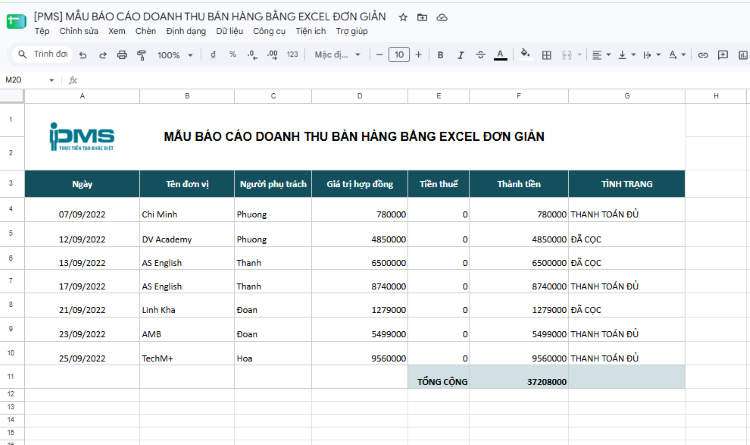This screenshot has height=445, width=750.
Task: Select cell with TechM+
Action: (x=187, y=353)
